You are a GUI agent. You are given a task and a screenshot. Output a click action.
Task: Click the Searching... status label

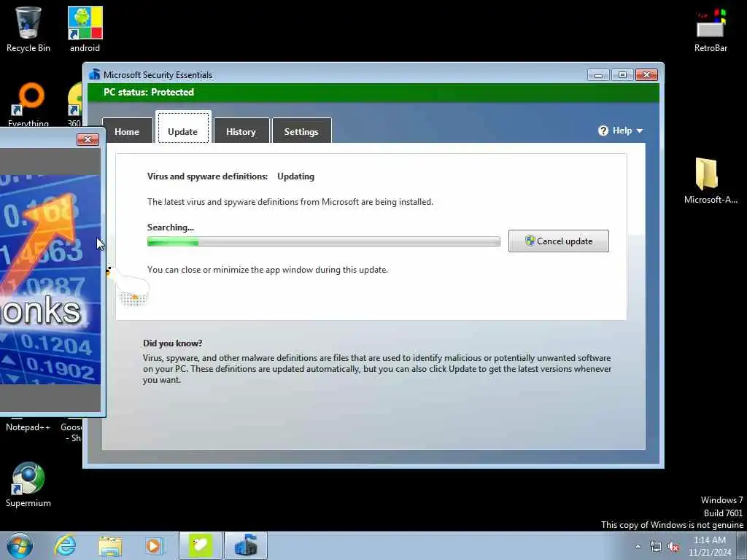click(x=171, y=227)
